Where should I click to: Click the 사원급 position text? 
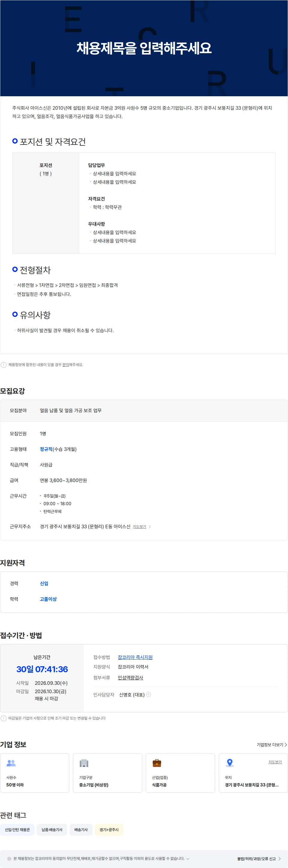tap(46, 465)
